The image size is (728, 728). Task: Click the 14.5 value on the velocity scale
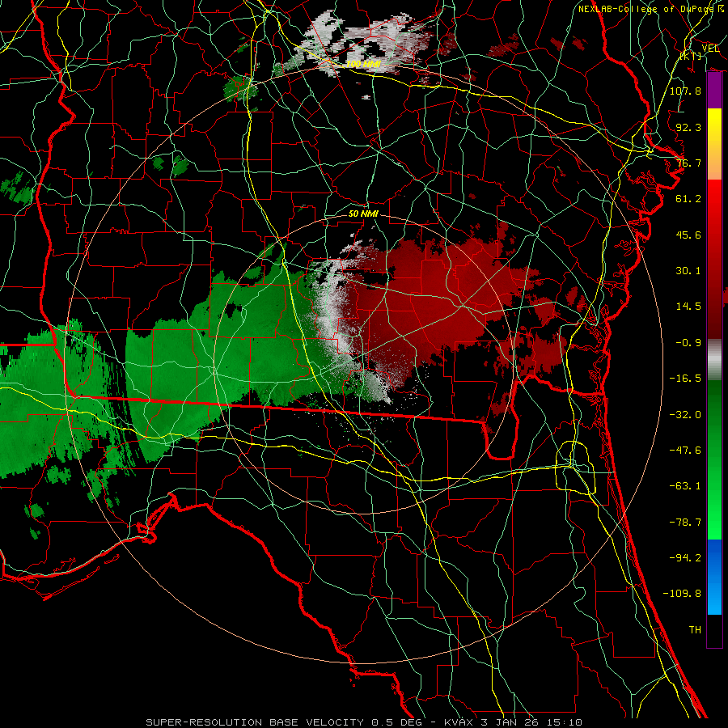click(x=688, y=307)
